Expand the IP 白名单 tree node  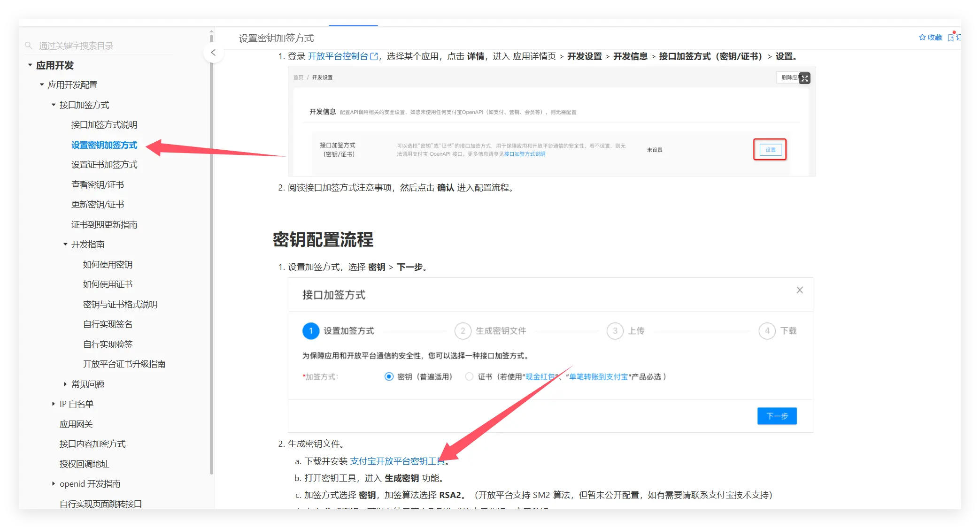[x=54, y=404]
